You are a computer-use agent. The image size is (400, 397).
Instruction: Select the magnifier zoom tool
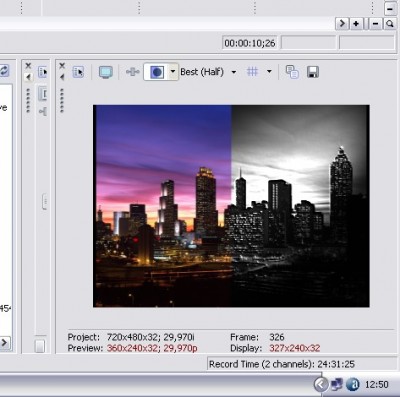[389, 24]
